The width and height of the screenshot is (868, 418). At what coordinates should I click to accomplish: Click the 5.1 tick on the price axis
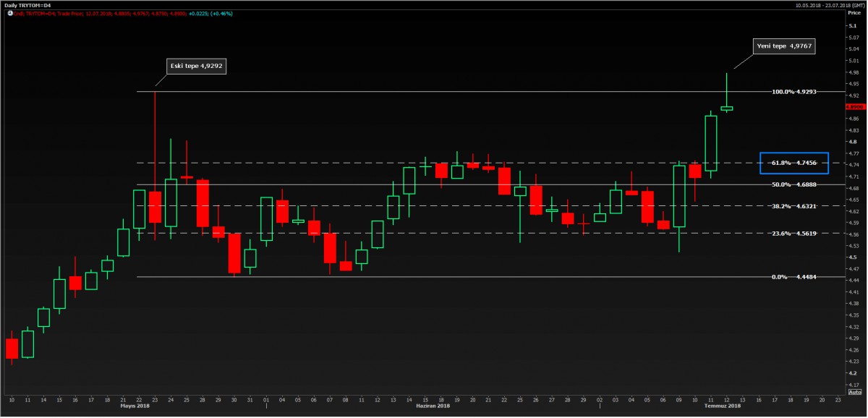click(853, 26)
